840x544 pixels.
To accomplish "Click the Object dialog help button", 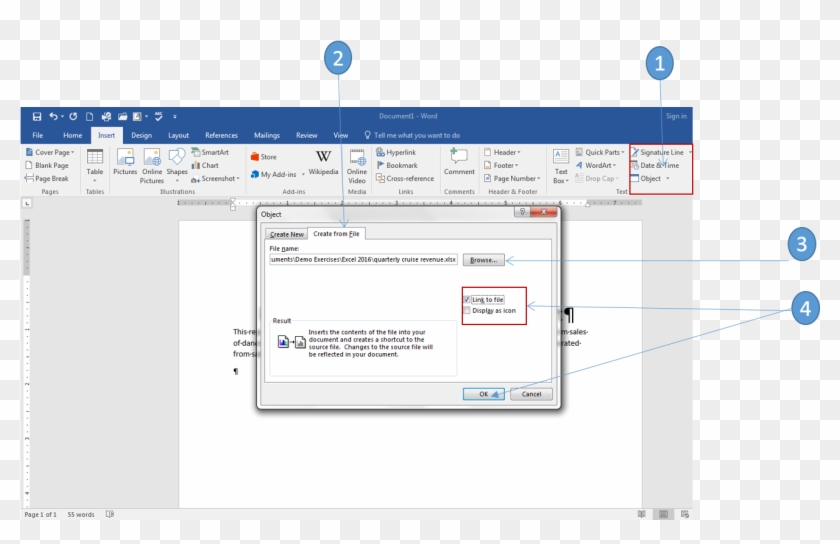I will pos(522,212).
